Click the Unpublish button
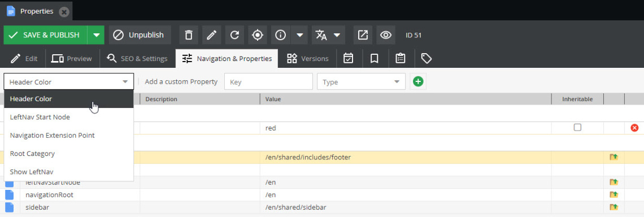Screen dimensions: 644x217 [x=140, y=35]
